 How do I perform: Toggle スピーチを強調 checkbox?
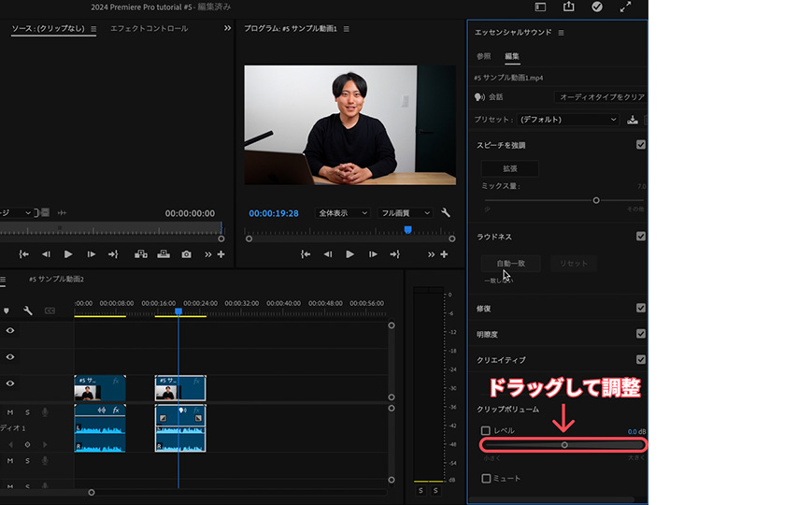(641, 145)
